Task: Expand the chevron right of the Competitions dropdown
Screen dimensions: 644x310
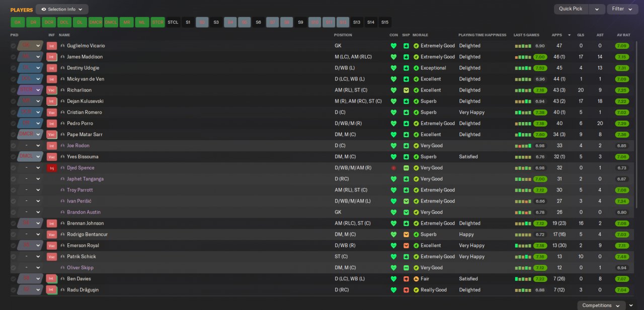Action: pyautogui.click(x=631, y=305)
